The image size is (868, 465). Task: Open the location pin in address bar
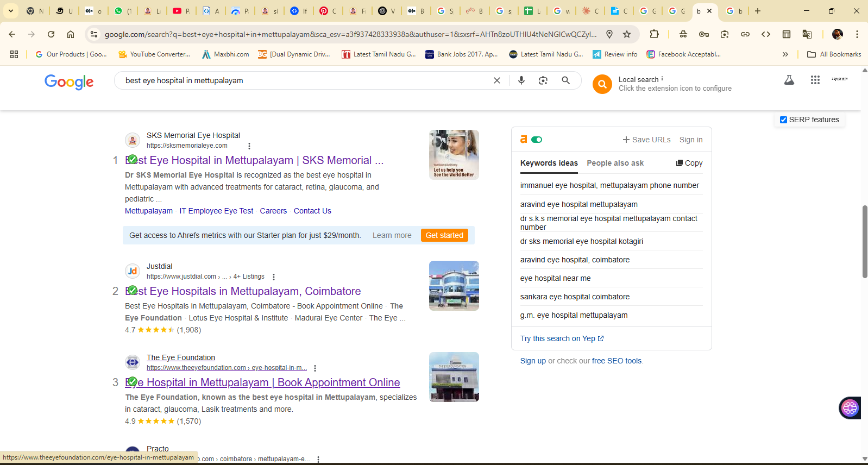click(609, 34)
